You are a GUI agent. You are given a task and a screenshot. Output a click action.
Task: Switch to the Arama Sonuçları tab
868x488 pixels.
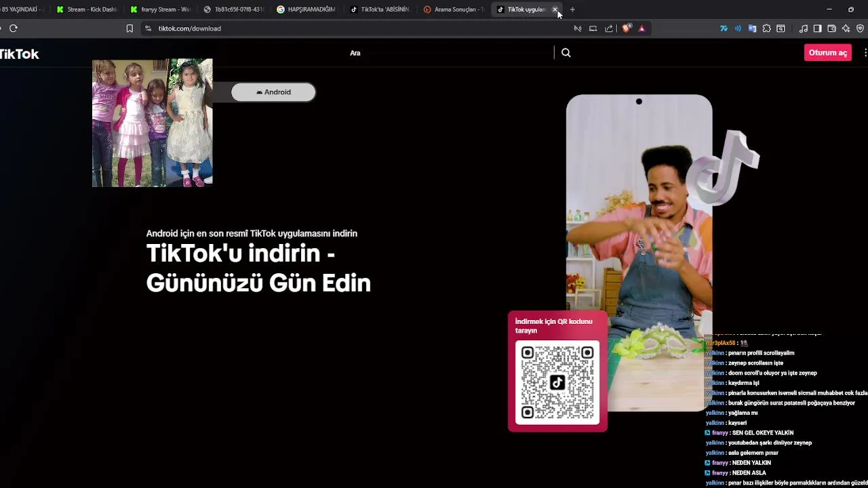click(x=454, y=9)
